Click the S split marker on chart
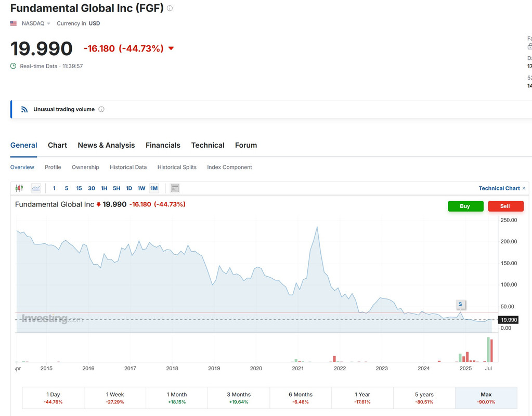The height and width of the screenshot is (416, 532). coord(460,304)
